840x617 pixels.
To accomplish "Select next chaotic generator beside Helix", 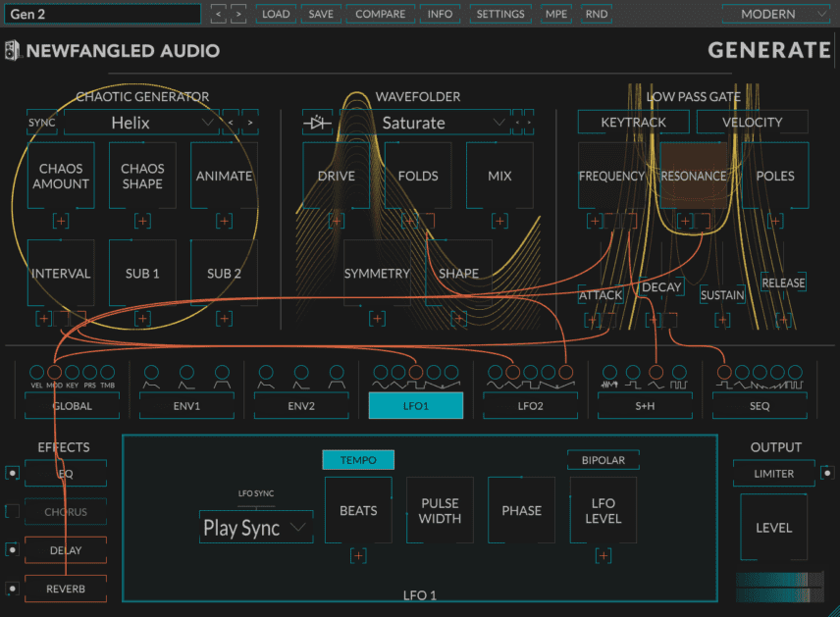I will (x=250, y=123).
